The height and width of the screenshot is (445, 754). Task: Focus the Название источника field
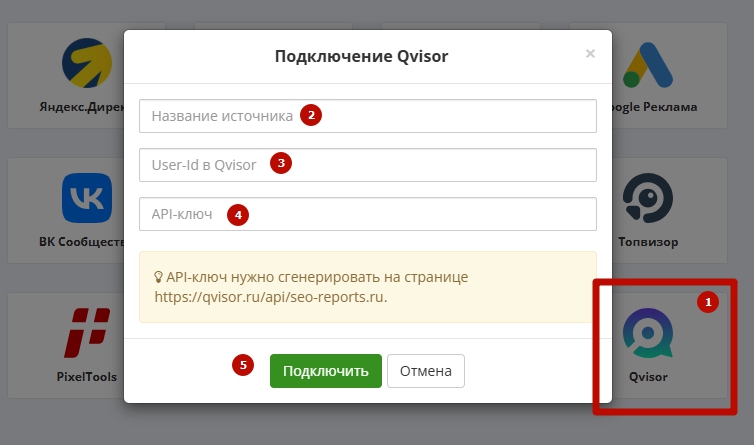pyautogui.click(x=368, y=116)
